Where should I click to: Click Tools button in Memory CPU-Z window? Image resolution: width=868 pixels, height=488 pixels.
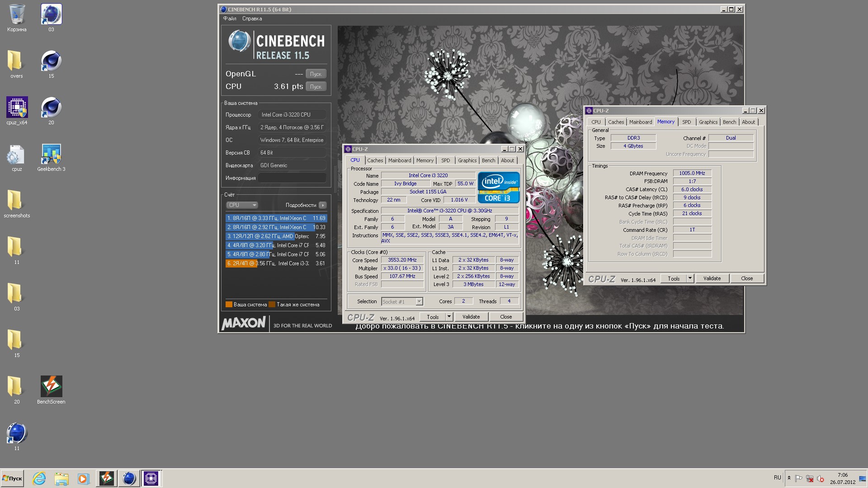tap(674, 279)
